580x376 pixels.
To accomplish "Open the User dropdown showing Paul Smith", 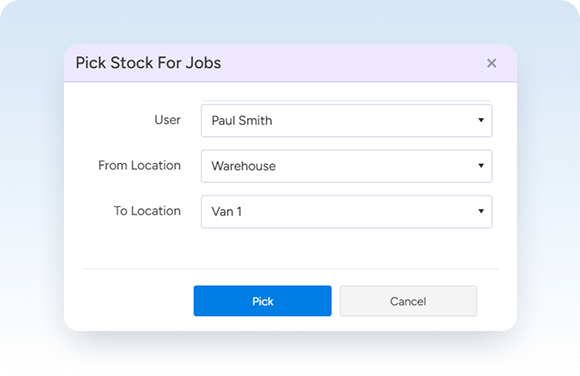I will 346,121.
